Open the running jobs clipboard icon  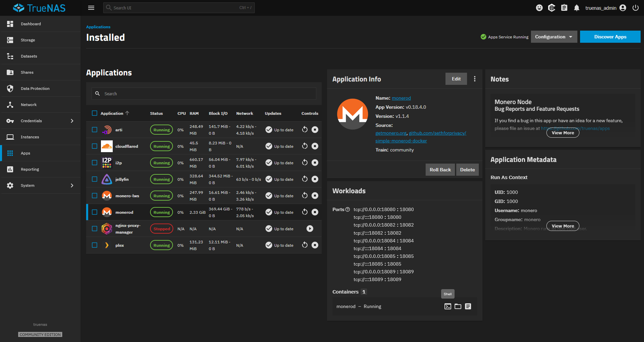tap(564, 8)
